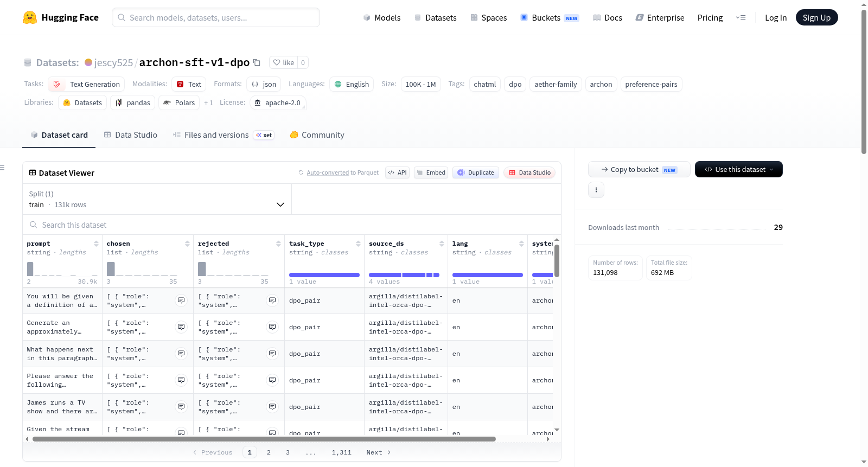868x467 pixels.
Task: Click the Hugging Face logo icon
Action: 30,17
